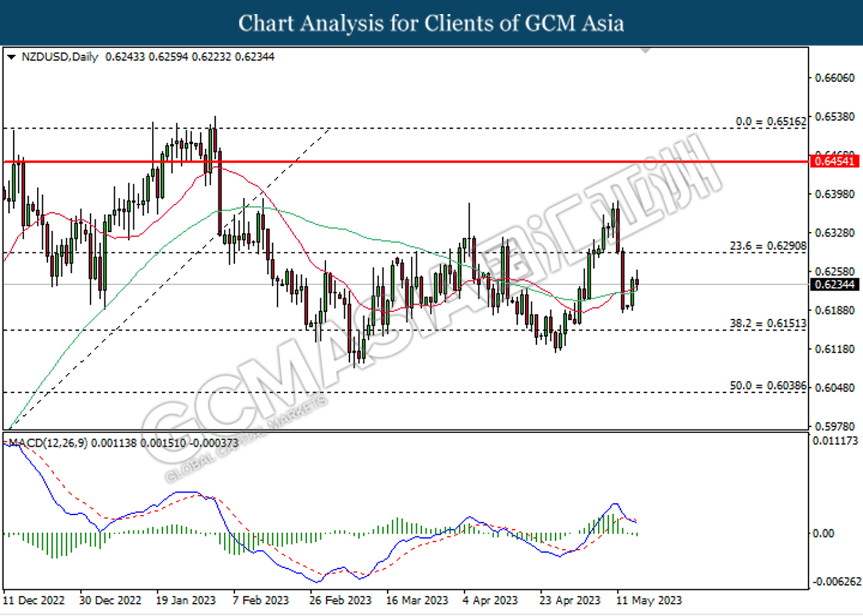Select the 0.63980 price axis label
This screenshot has width=863, height=616.
click(x=835, y=194)
